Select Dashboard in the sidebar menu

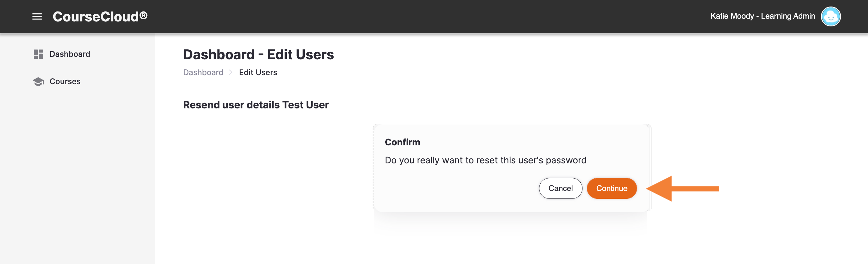pos(70,54)
